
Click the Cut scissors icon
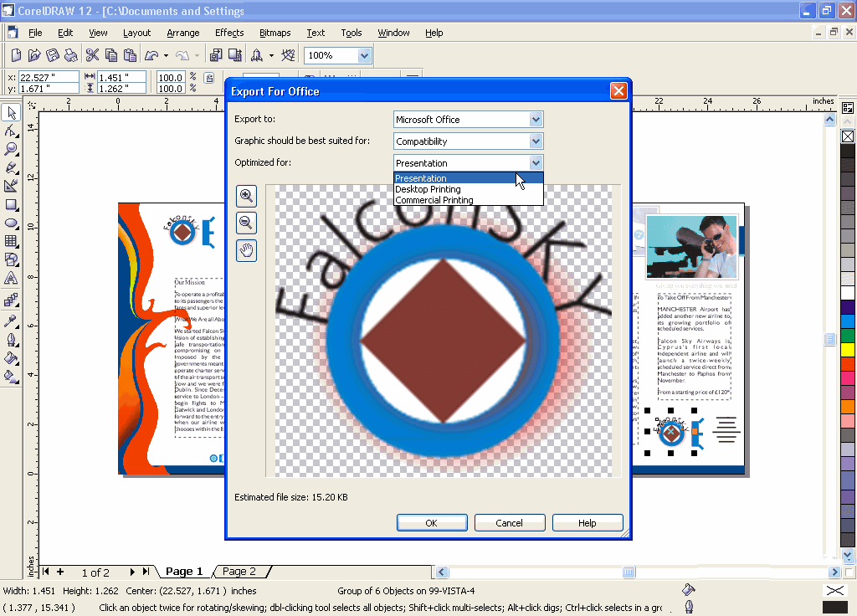click(x=92, y=55)
